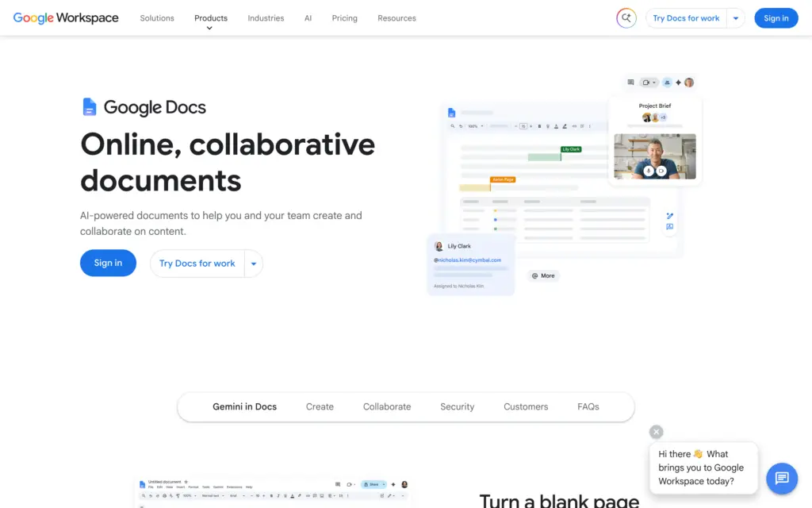Click the video camera icon in illustration
The height and width of the screenshot is (508, 812).
pos(648,83)
